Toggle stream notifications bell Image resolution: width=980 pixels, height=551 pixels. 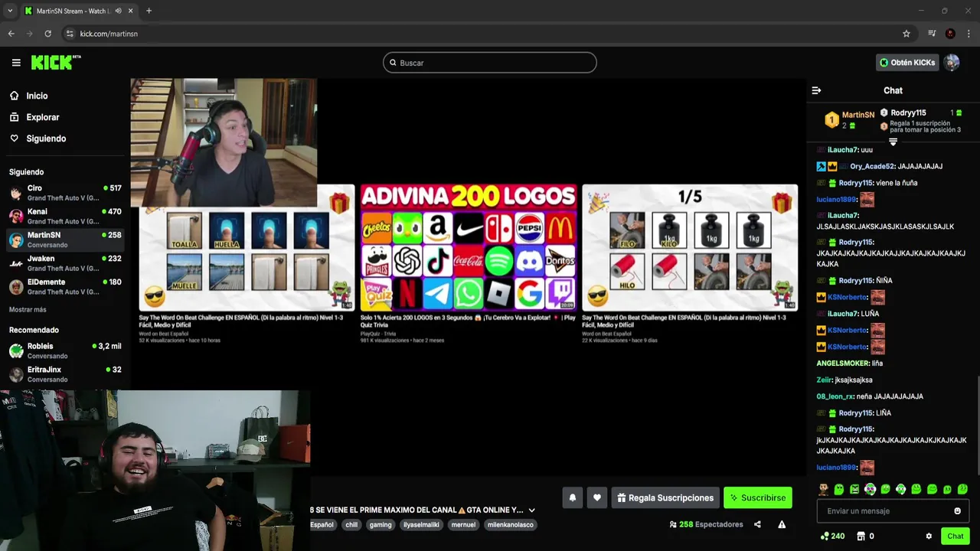click(572, 497)
